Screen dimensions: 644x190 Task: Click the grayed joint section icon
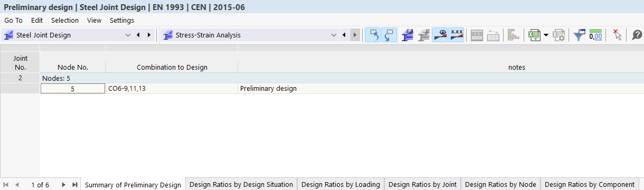[423, 35]
